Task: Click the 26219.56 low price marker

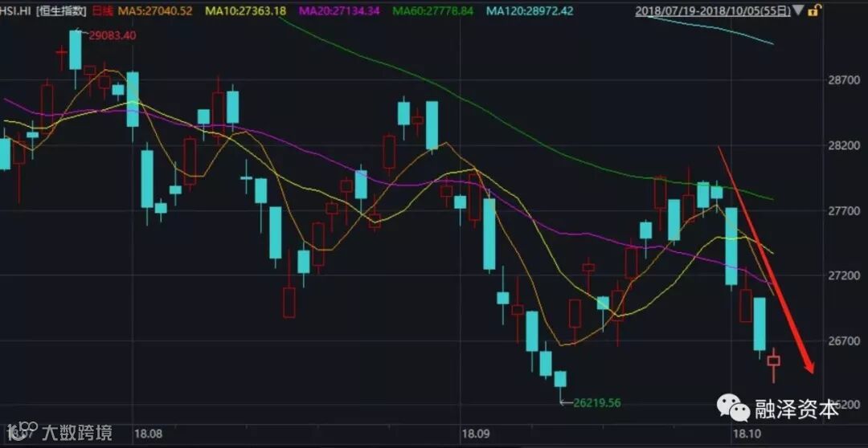Action: point(596,403)
